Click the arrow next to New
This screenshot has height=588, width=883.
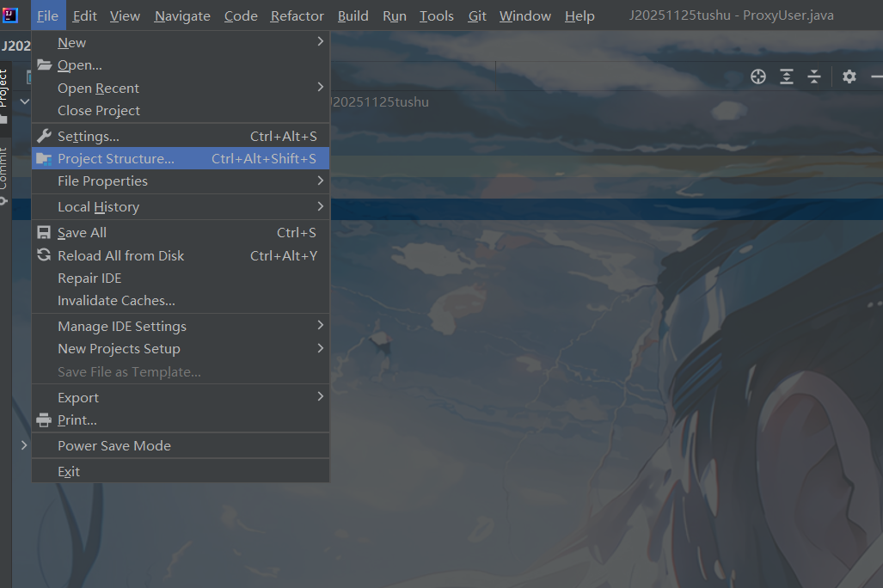pyautogui.click(x=321, y=41)
